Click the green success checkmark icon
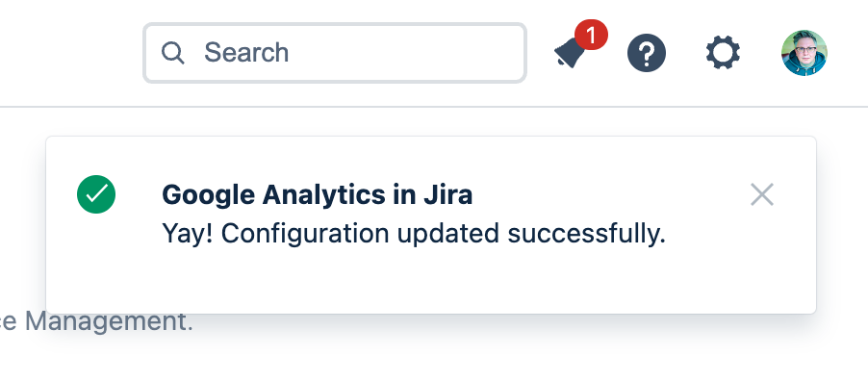This screenshot has width=868, height=381. 96,194
